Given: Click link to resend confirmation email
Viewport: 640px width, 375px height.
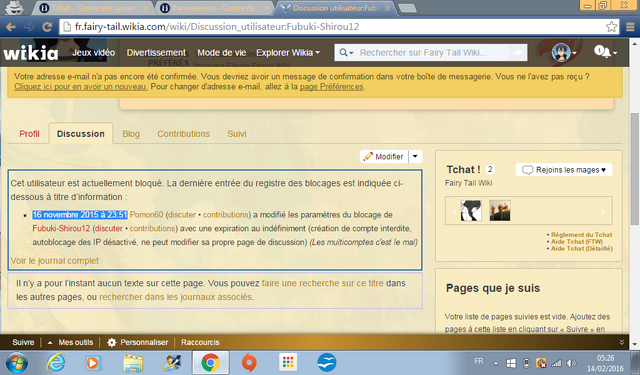Looking at the screenshot, I should pyautogui.click(x=81, y=87).
